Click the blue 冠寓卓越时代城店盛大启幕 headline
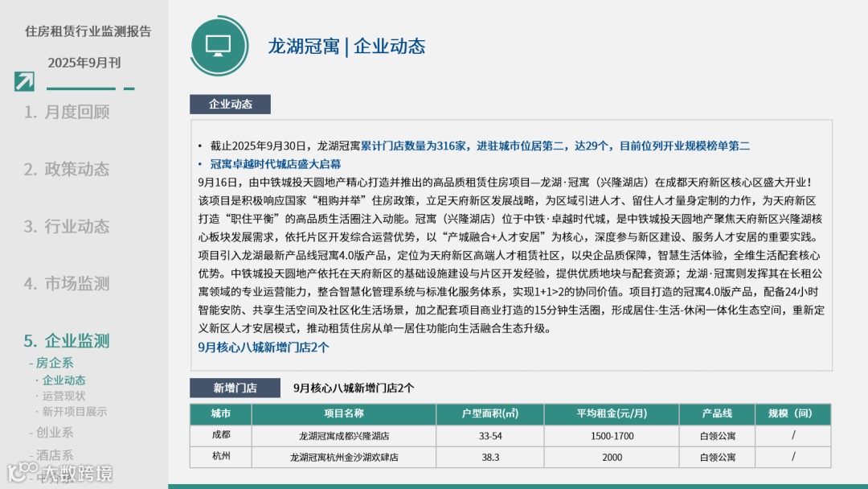The height and width of the screenshot is (489, 868). [276, 164]
